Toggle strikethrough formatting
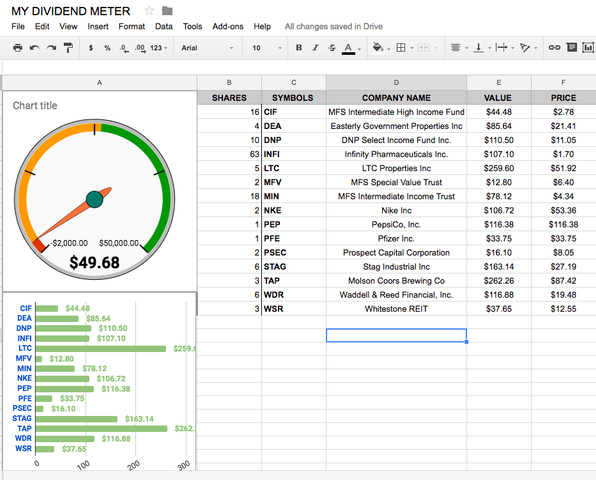Image resolution: width=596 pixels, height=480 pixels. point(332,48)
